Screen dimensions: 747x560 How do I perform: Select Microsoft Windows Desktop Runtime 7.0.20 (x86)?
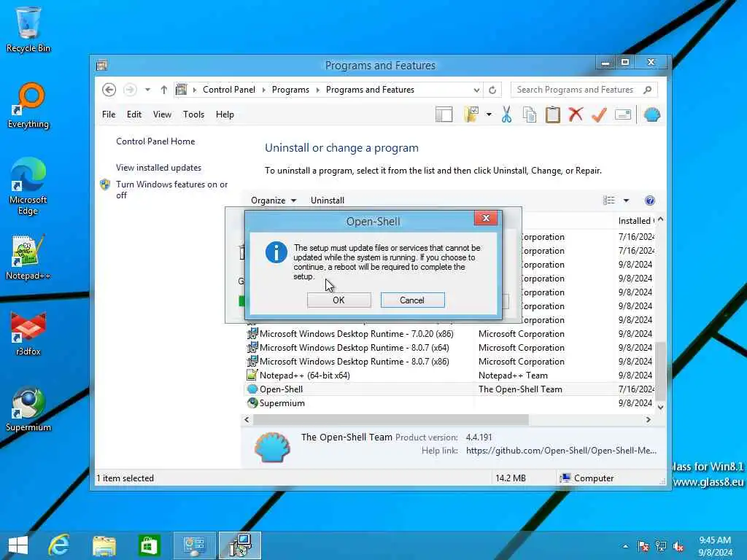356,334
